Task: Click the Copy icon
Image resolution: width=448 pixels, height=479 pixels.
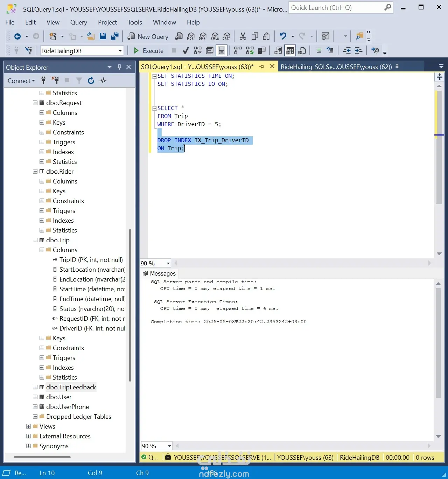Action: [x=255, y=36]
